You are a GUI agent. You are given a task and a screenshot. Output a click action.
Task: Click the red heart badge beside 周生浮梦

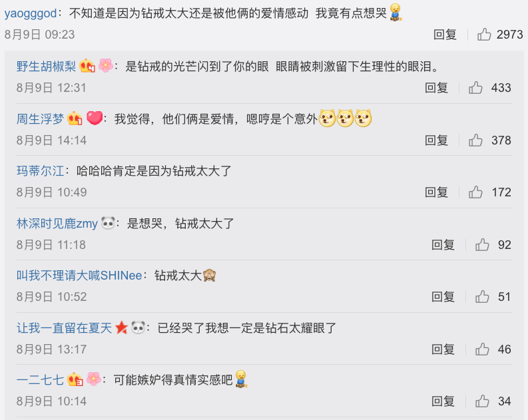click(x=95, y=118)
